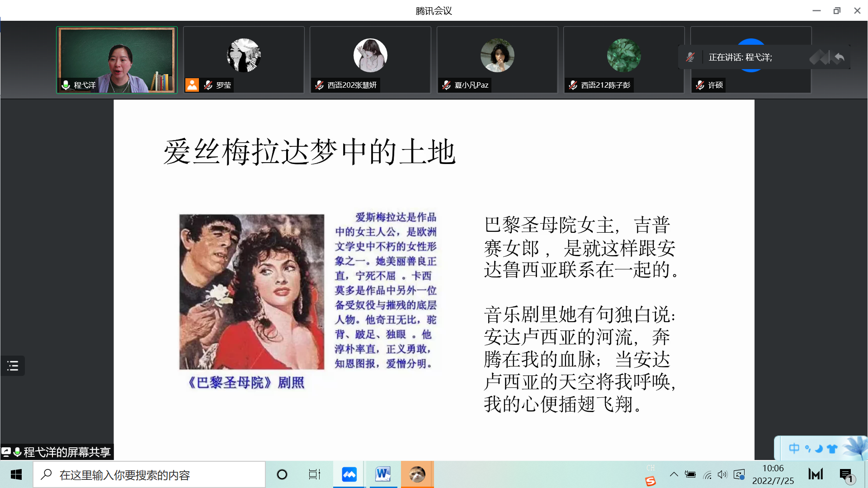Click the movie still image in the slide
Image resolution: width=868 pixels, height=488 pixels.
point(252,292)
